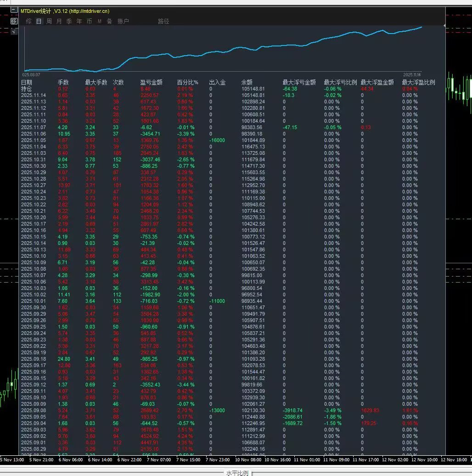Image resolution: width=472 pixels, height=476 pixels.
Task: Click the 7 Nov 23:00 time axis label
Action: (218, 459)
